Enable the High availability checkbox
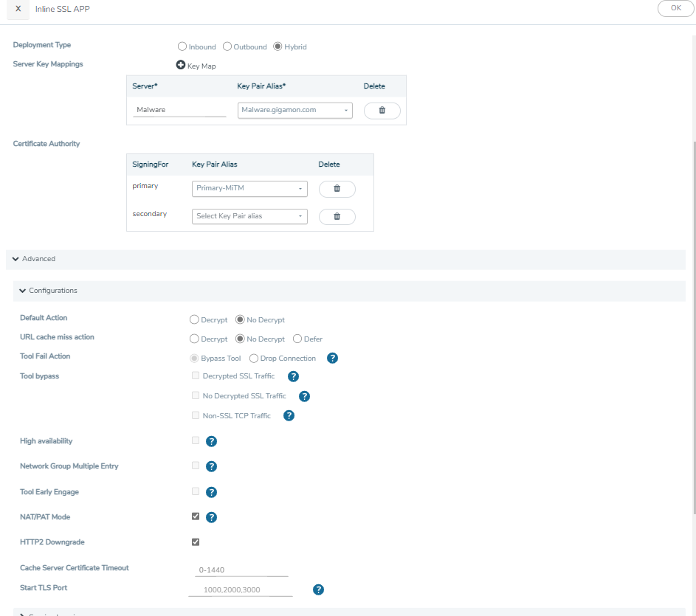The width and height of the screenshot is (696, 616). point(196,440)
